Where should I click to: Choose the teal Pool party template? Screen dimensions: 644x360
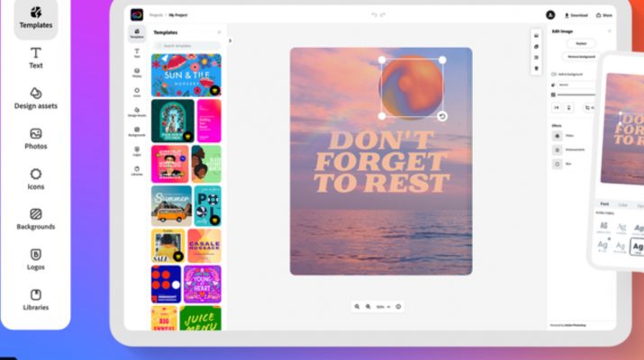[207, 206]
